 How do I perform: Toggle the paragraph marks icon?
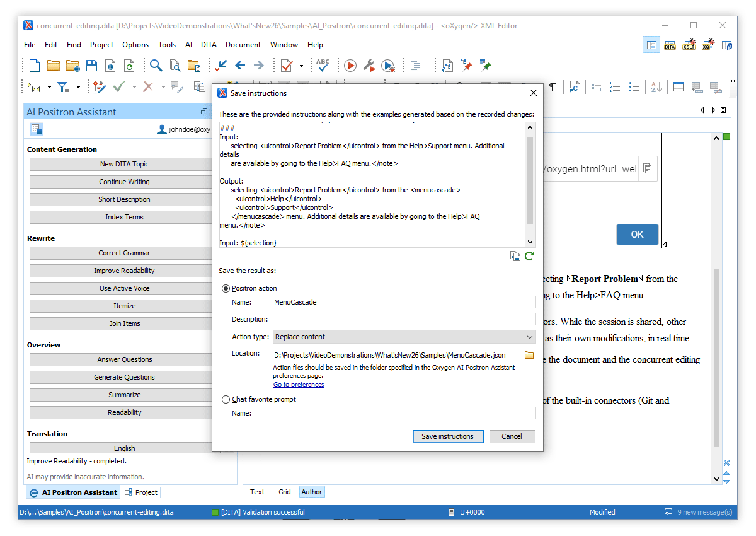coord(553,87)
